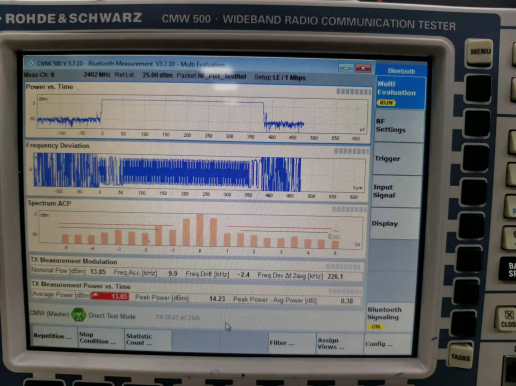This screenshot has width=516, height=386.
Task: Click the Exc. marker in Spectrum ACP
Action: 334,236
